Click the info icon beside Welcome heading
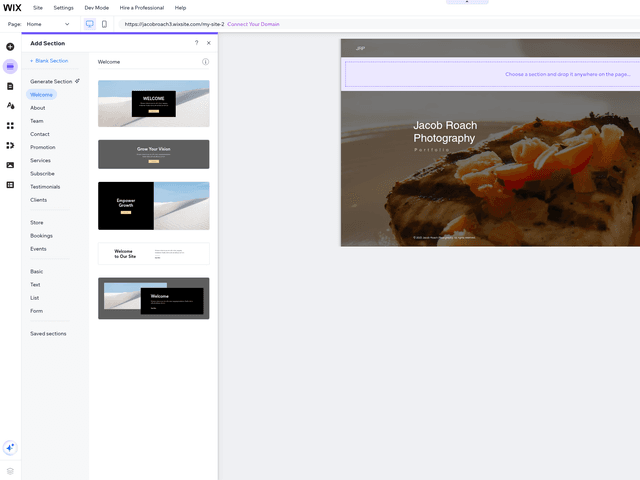Screen dimensions: 640x480 click(205, 62)
